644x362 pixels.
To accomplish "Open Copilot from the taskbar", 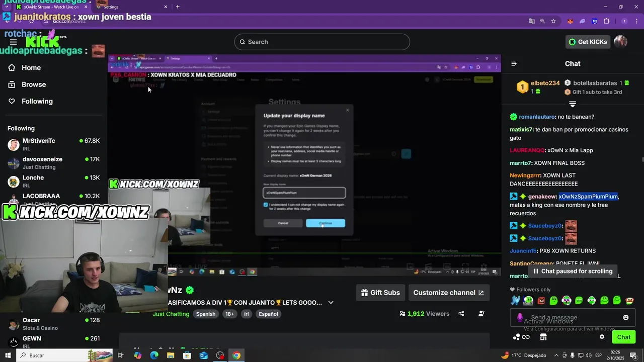I will [138, 355].
